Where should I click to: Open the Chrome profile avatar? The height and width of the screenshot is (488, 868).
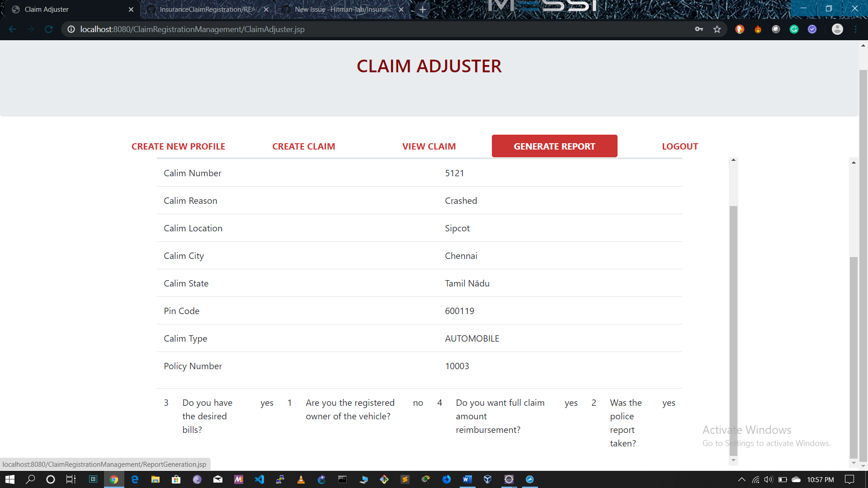tap(837, 29)
